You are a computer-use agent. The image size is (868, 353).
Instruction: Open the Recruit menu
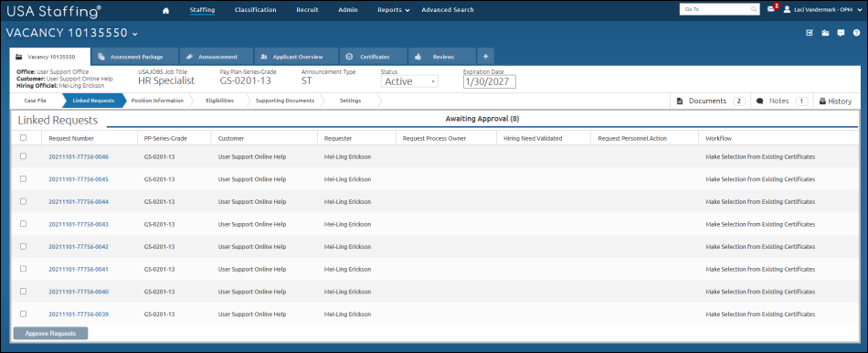[x=307, y=10]
